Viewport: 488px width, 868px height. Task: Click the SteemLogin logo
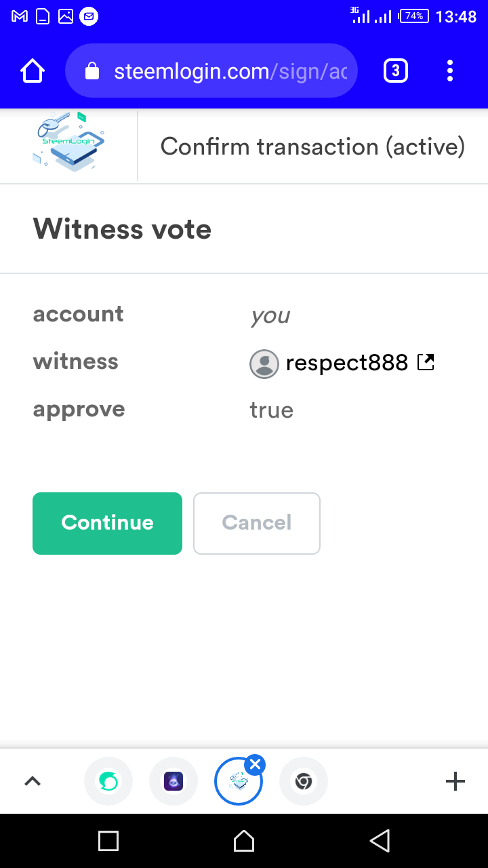68,144
